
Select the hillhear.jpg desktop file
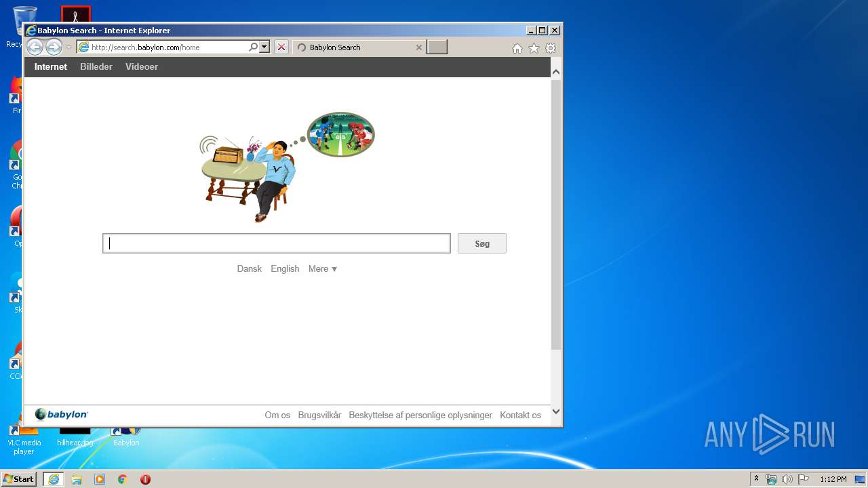click(x=75, y=436)
